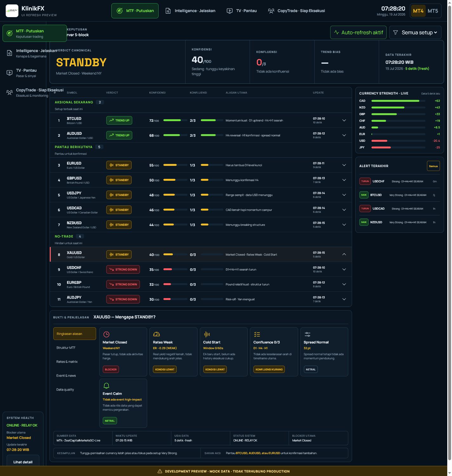Screen dimensions: 452x476
Task: Click the TREND UP badge for AUDUSD
Action: pyautogui.click(x=119, y=135)
